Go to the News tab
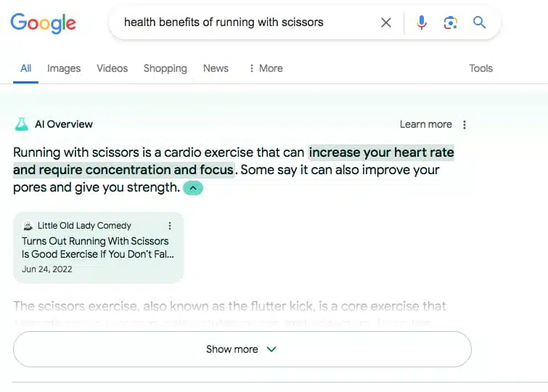This screenshot has width=548, height=392. tap(216, 68)
